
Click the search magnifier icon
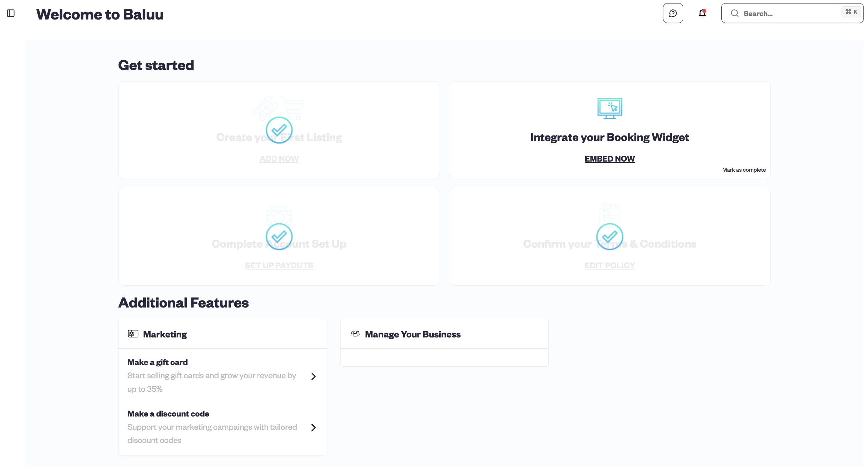pos(734,14)
